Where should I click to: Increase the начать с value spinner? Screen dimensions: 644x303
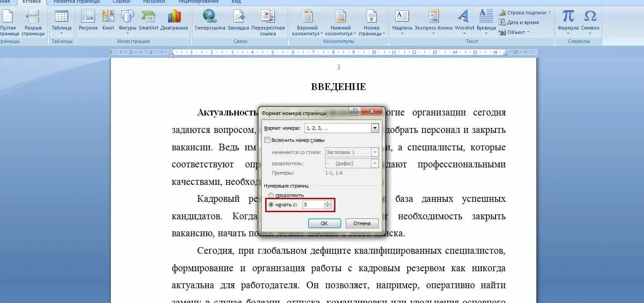tap(328, 203)
